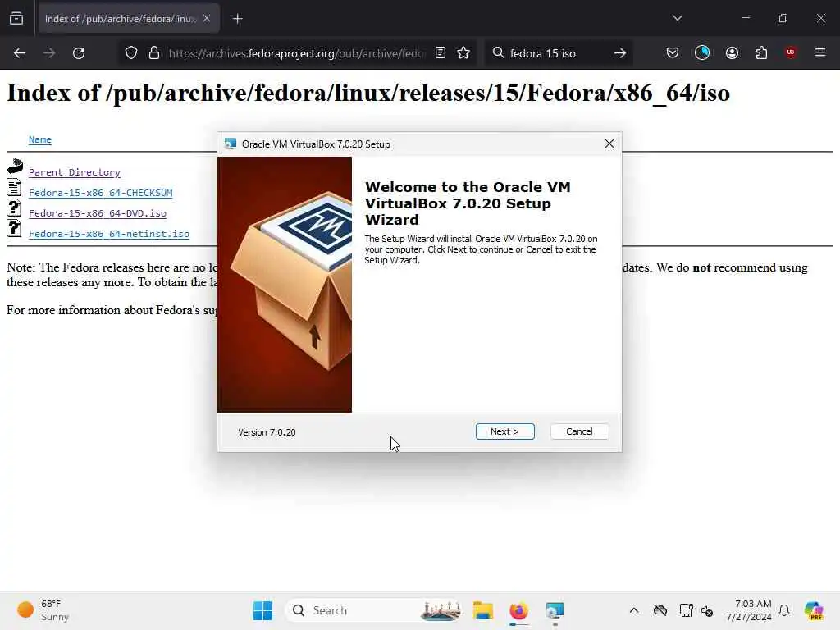Go back with the browser back arrow
The height and width of the screenshot is (630, 840).
tap(20, 53)
